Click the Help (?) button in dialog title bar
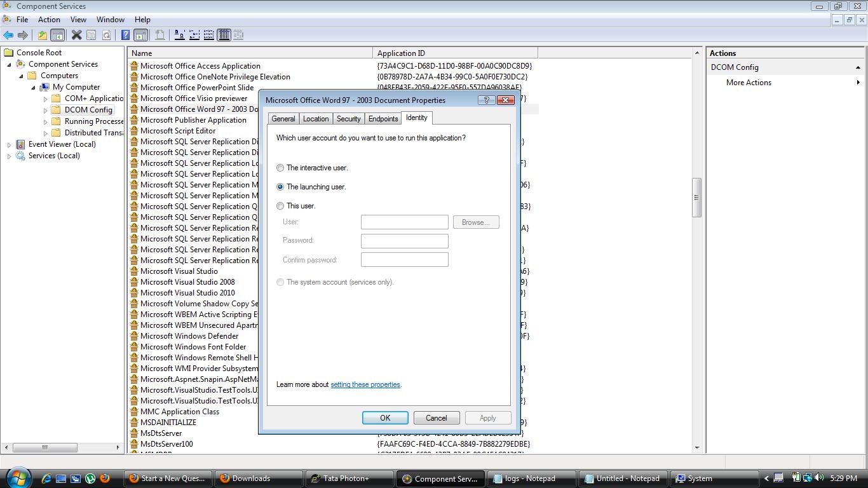Viewport: 868px width, 488px height. (x=486, y=100)
